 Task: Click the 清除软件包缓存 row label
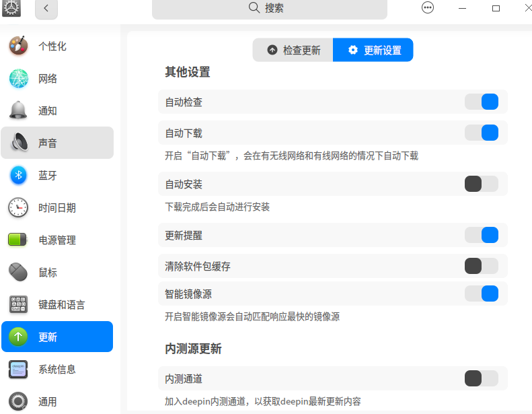(198, 267)
